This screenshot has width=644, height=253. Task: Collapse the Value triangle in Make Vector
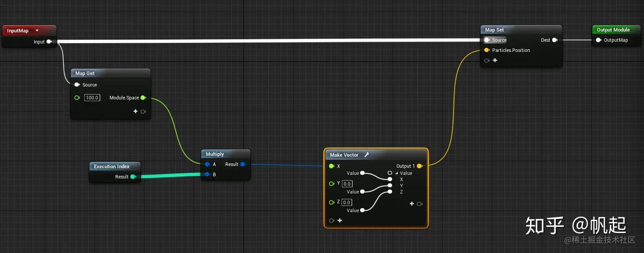pos(397,173)
